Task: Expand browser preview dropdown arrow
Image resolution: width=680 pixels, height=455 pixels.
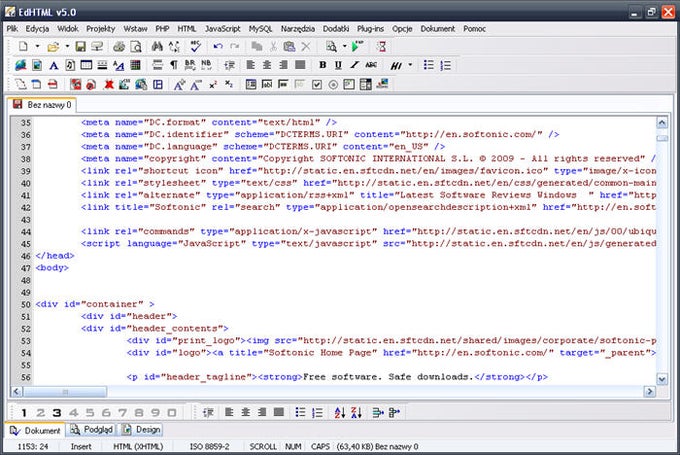Action: [x=345, y=46]
